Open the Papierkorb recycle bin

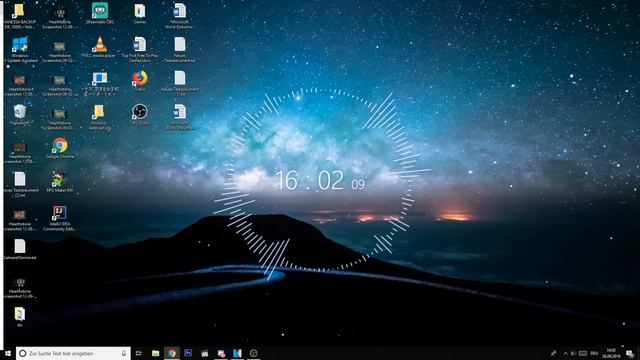point(20,115)
